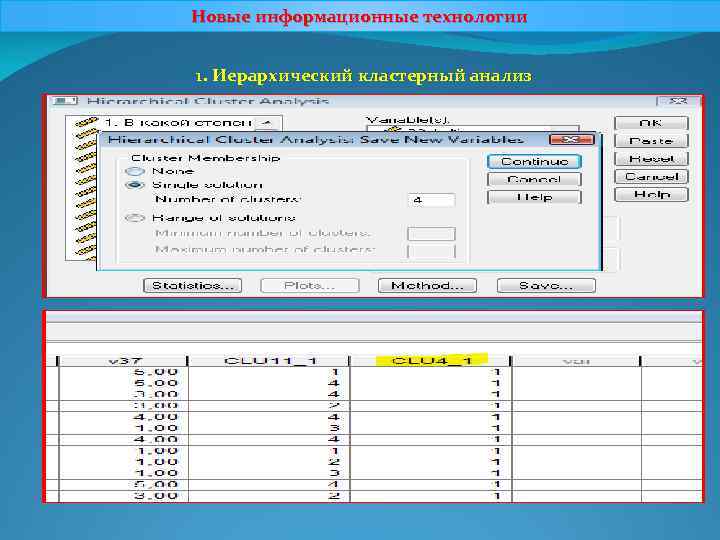Image resolution: width=720 pixels, height=540 pixels.
Task: Click OK in Hierarchical Cluster Analysis window
Action: pos(651,123)
